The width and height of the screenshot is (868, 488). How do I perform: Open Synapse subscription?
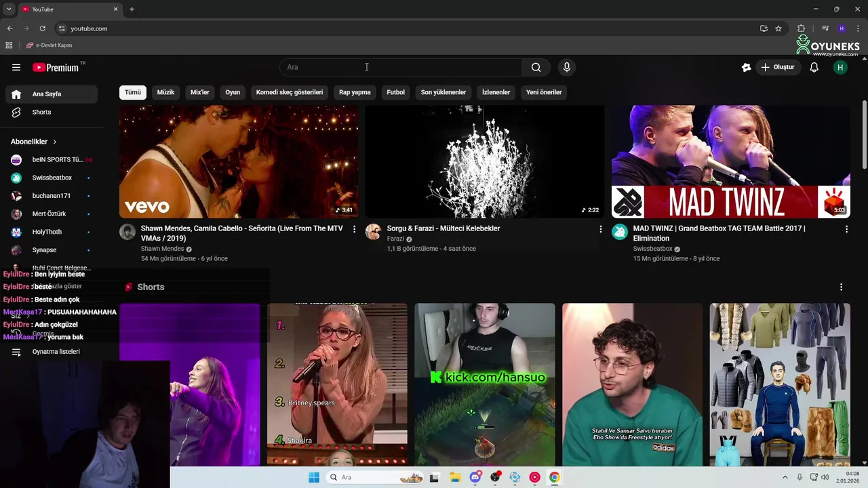52,250
